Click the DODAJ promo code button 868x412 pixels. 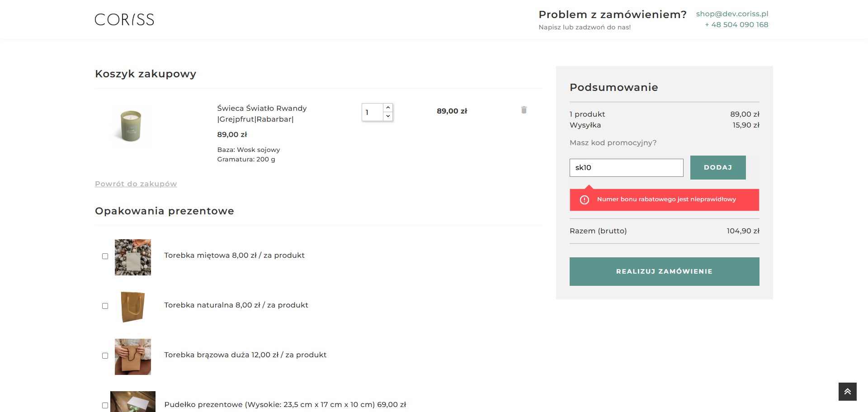click(x=718, y=167)
